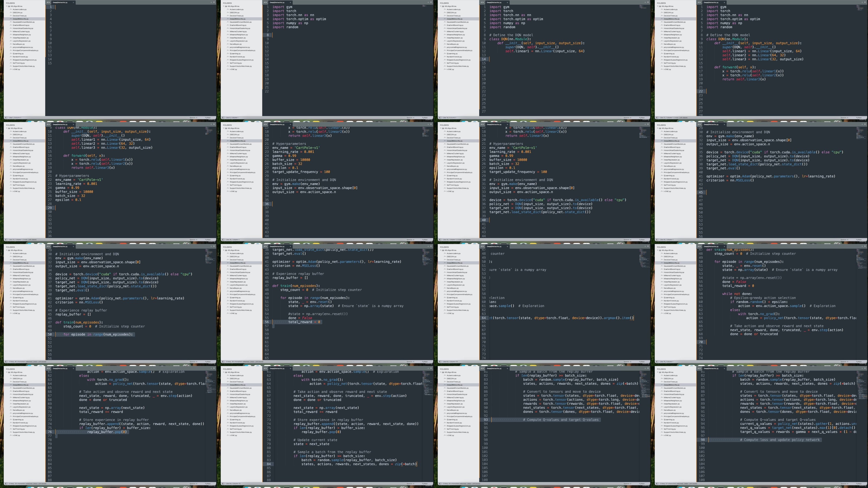Click 'done = done or truncated' in cursor-line-70 panel
The height and width of the screenshot is (488, 868).
tap(754, 334)
